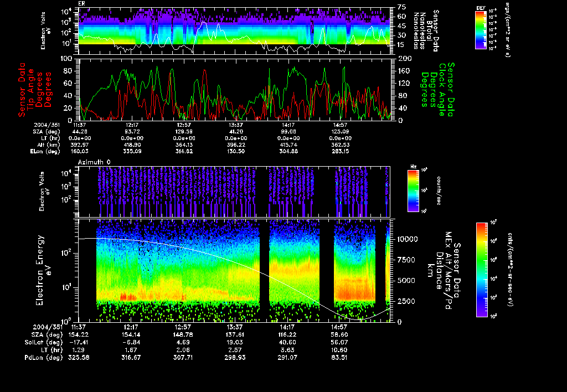Select the LT value "10.60"

click(x=339, y=350)
